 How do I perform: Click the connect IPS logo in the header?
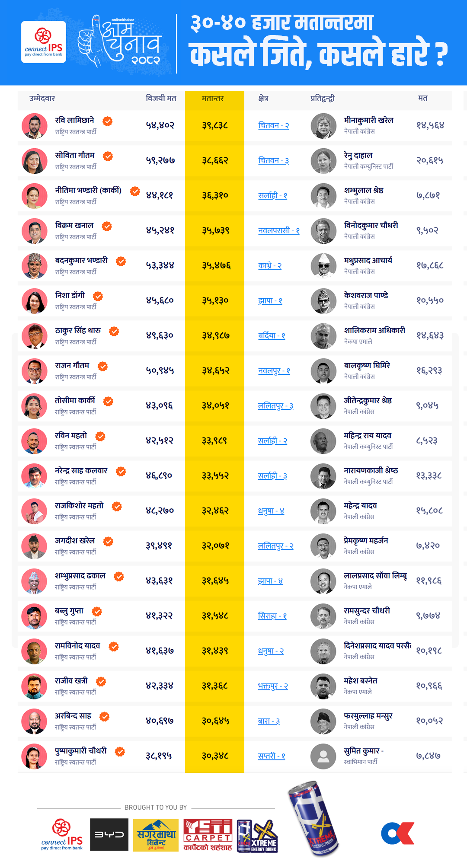pyautogui.click(x=43, y=42)
